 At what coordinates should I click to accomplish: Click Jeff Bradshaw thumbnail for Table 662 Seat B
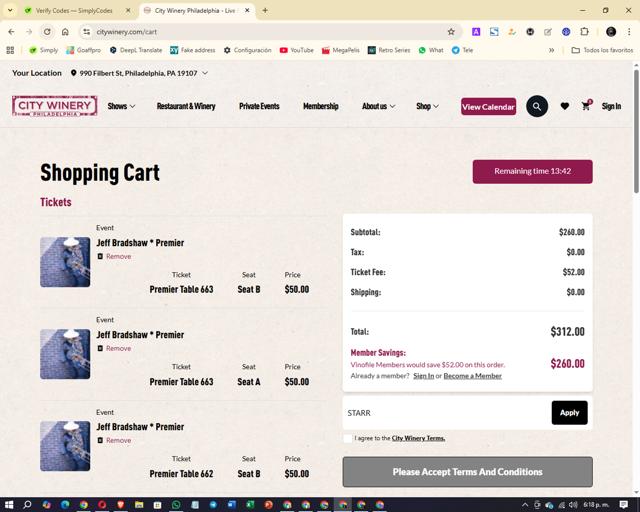(x=65, y=446)
